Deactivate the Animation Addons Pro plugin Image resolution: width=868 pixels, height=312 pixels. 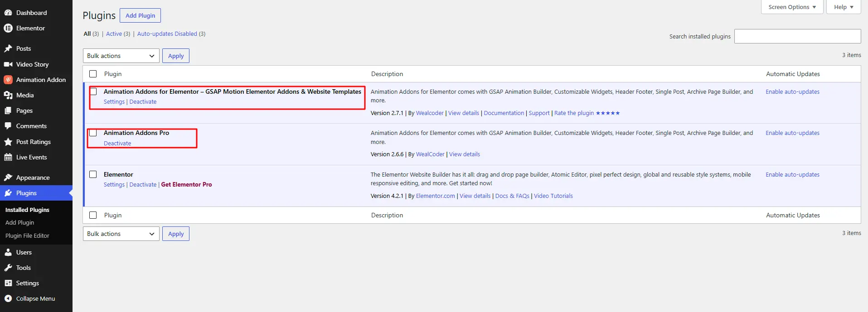pos(117,144)
